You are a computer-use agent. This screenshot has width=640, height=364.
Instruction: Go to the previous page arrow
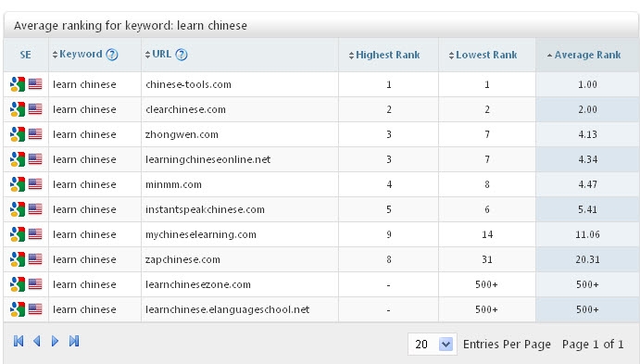[x=37, y=341]
